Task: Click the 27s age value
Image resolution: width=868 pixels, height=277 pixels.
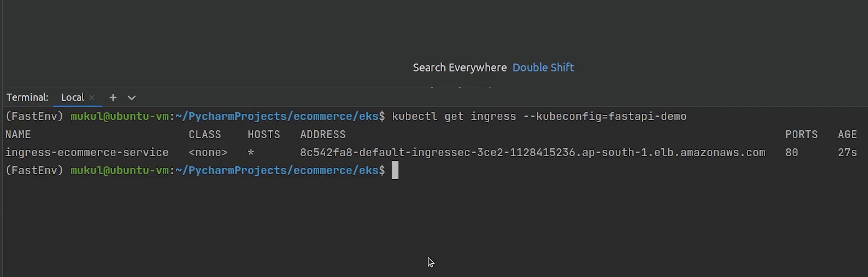Action: pos(847,153)
